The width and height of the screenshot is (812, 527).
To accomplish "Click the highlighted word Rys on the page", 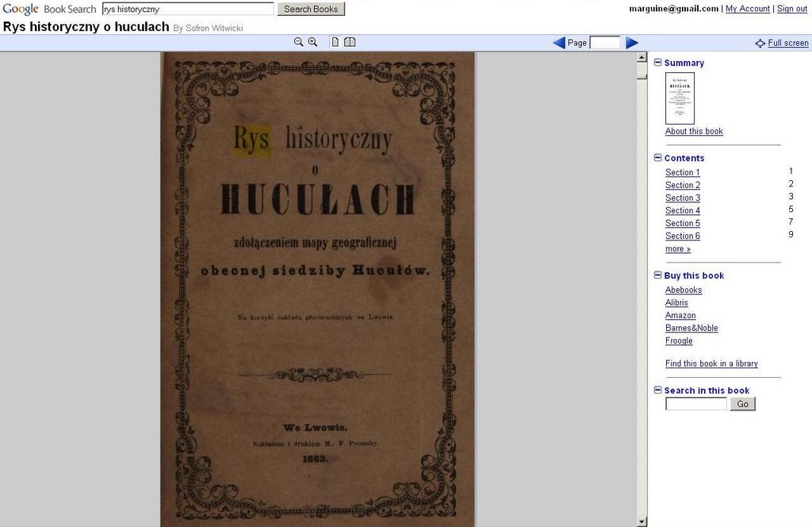I will click(x=251, y=140).
